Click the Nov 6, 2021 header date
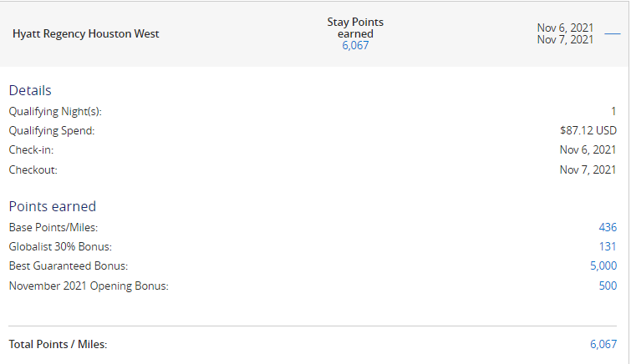The image size is (631, 364). (x=565, y=28)
